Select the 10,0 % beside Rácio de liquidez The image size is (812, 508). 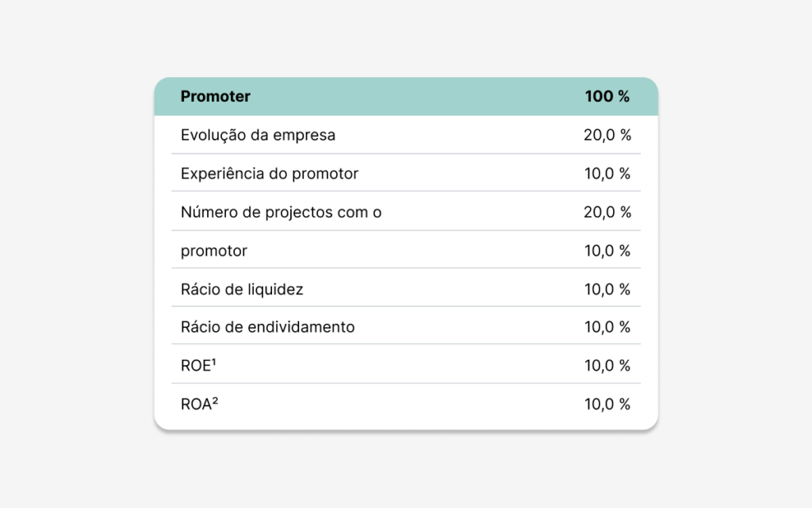click(607, 289)
